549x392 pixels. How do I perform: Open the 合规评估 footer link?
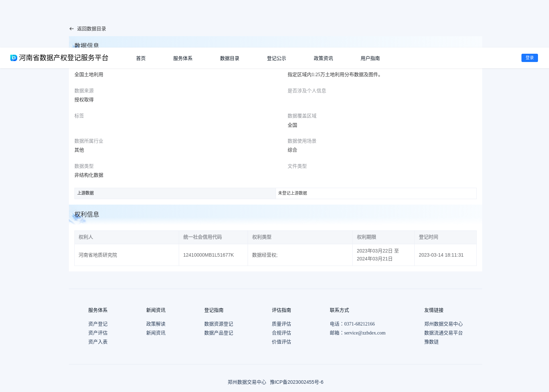pyautogui.click(x=281, y=333)
